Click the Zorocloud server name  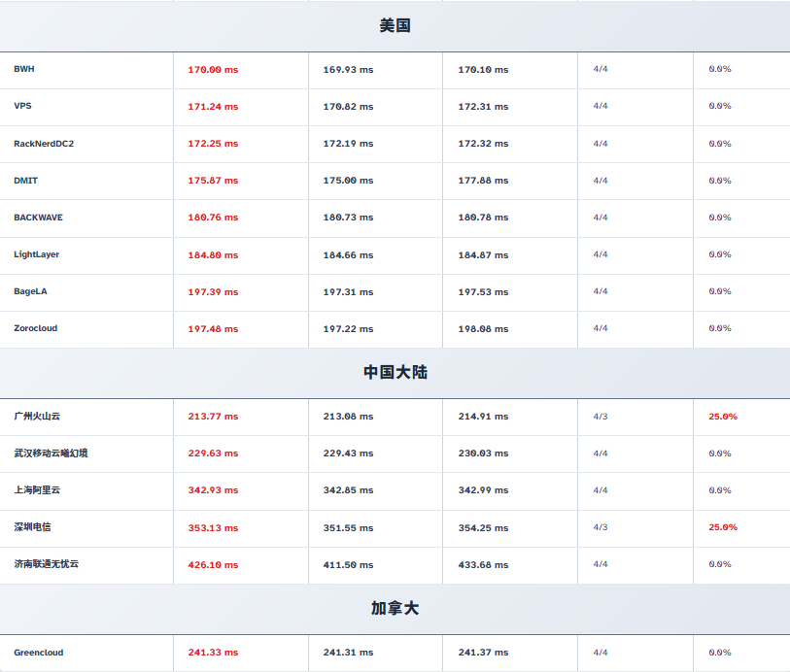pyautogui.click(x=36, y=328)
